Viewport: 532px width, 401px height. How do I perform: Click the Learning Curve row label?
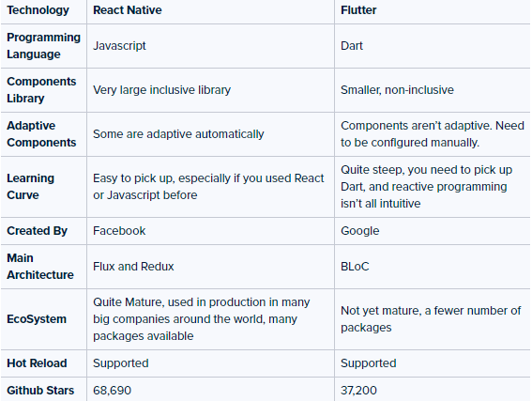tap(31, 187)
